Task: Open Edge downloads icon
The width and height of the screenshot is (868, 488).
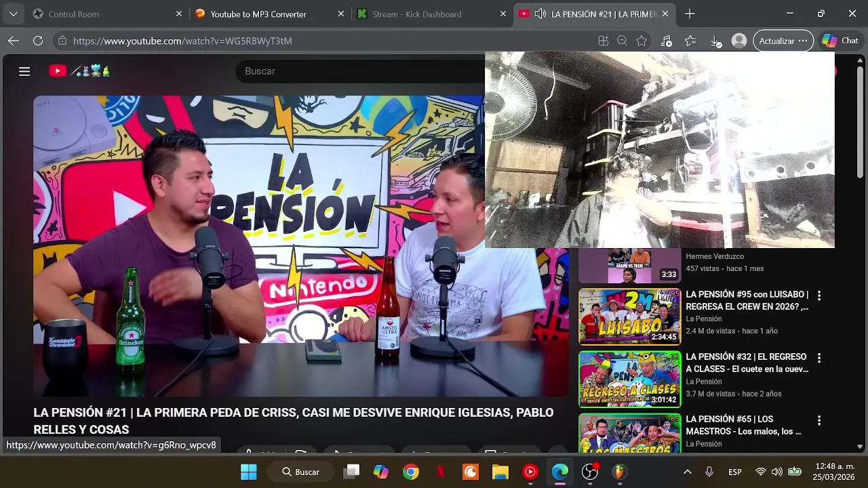Action: [716, 41]
